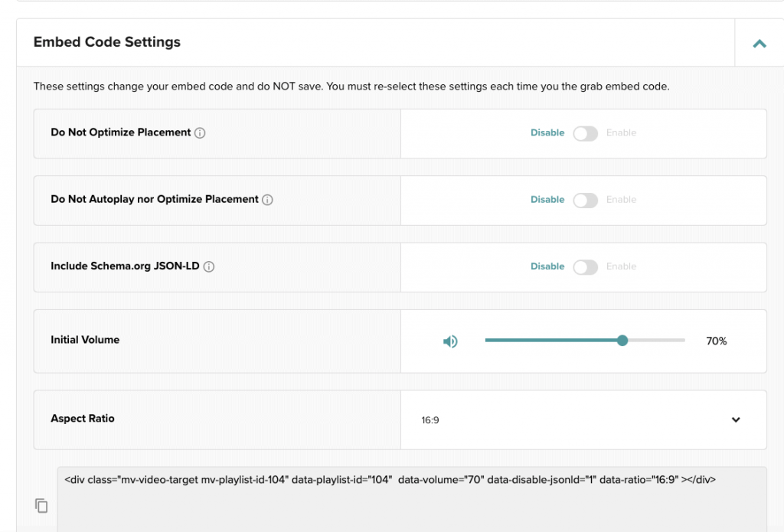Click the Enable label for JSON-LD setting
The height and width of the screenshot is (532, 784).
pyautogui.click(x=622, y=266)
